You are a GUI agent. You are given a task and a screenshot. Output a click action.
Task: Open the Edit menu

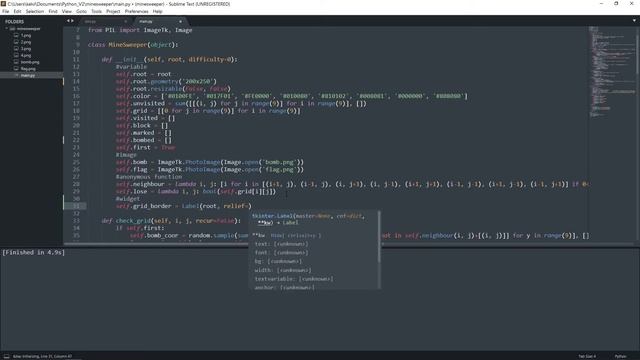[x=17, y=11]
